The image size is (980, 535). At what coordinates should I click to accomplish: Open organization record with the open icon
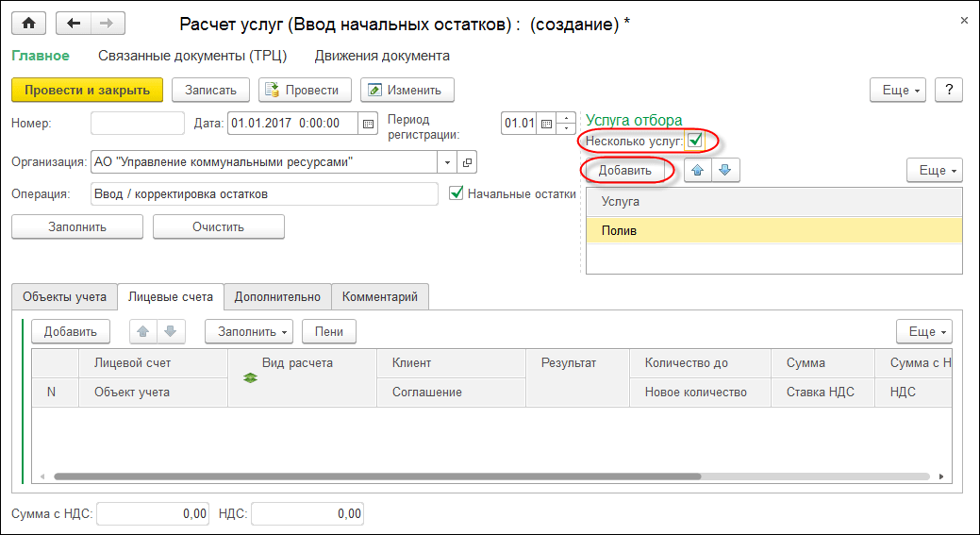click(467, 161)
